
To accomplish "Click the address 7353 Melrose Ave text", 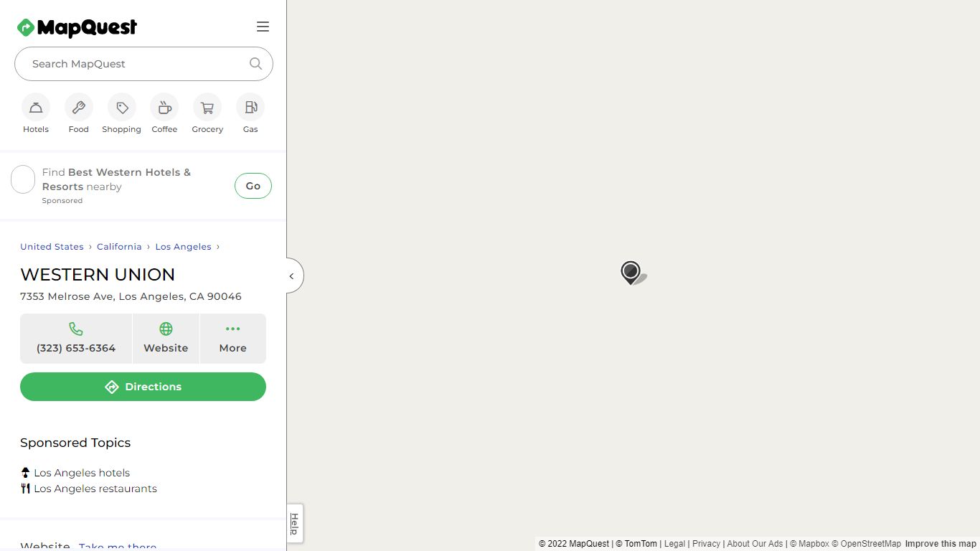I will [131, 296].
